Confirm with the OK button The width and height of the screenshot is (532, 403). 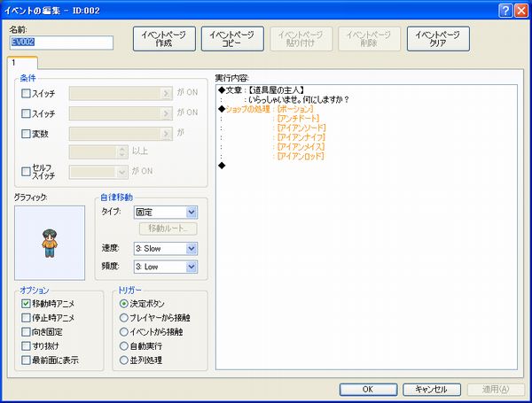pos(369,390)
